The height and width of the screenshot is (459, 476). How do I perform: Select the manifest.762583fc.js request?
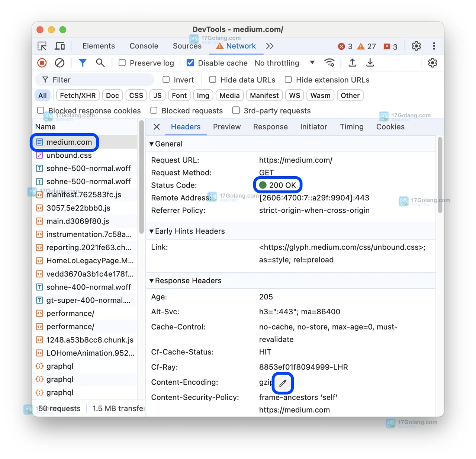point(85,195)
